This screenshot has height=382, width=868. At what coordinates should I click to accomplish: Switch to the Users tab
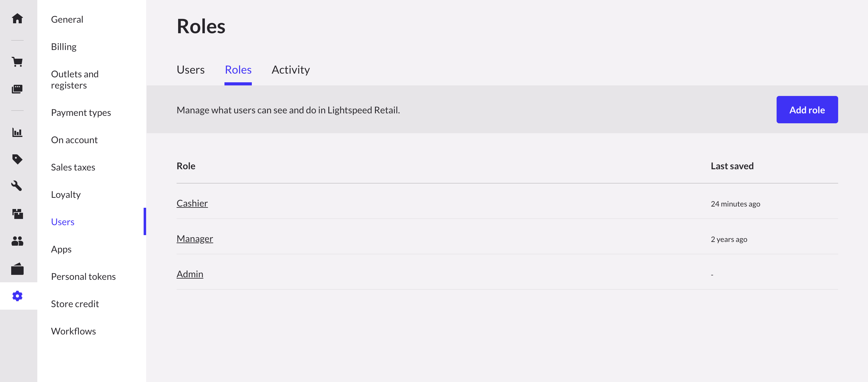[x=190, y=70]
